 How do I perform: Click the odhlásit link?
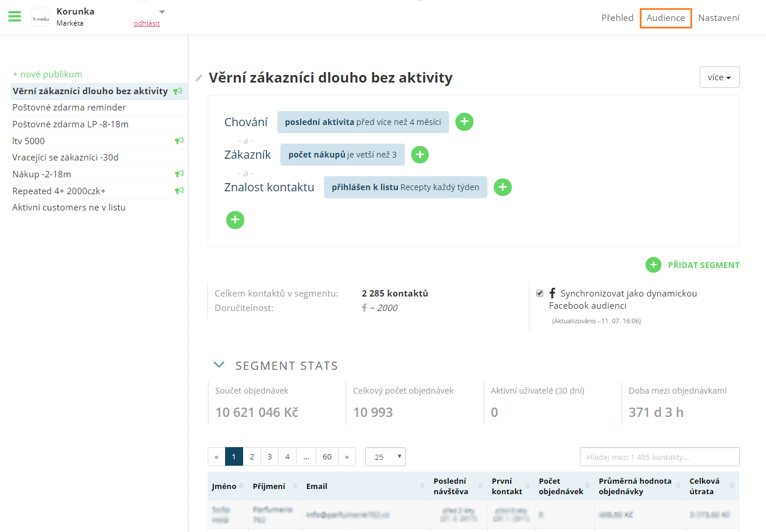[147, 23]
